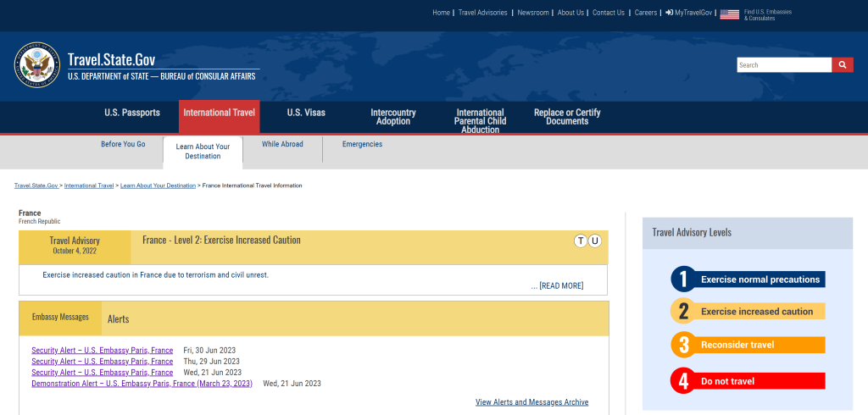Click the U circle icon in advisory banner
Image resolution: width=868 pixels, height=415 pixels.
(x=594, y=241)
